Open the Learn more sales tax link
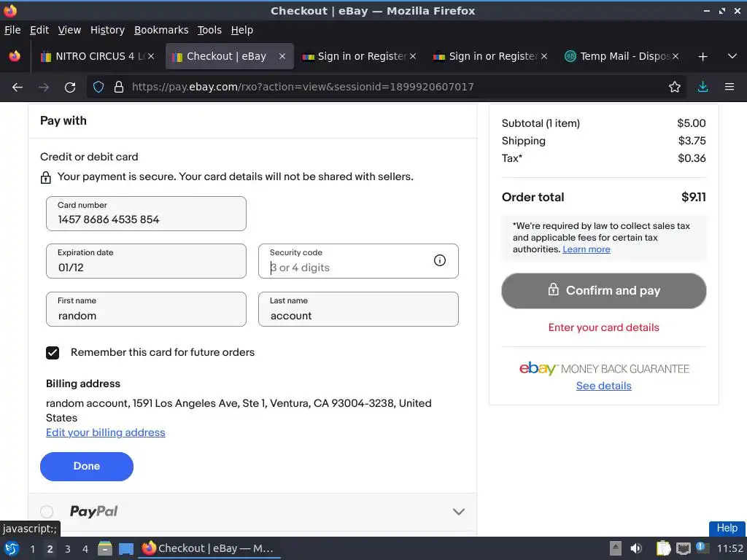Viewport: 747px width, 560px height. point(586,249)
